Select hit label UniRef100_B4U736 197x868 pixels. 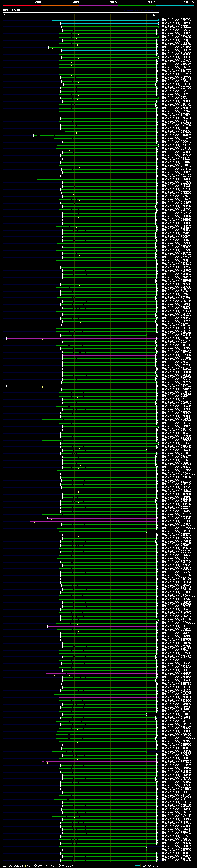[x=176, y=345]
